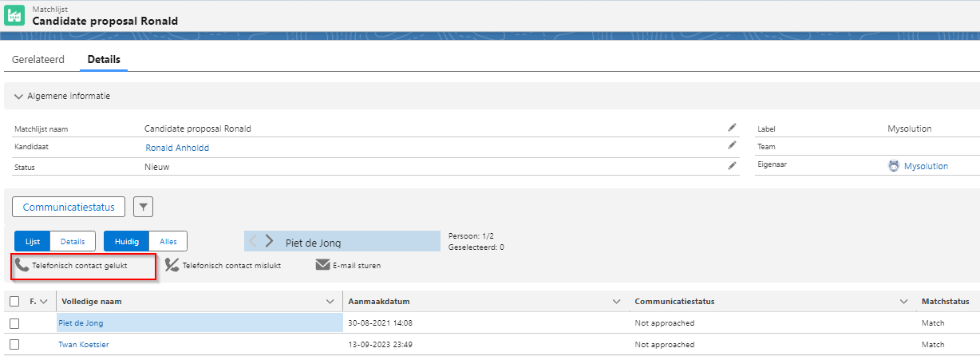
Task: Tick the checkbox for Piet de Jong
Action: [x=14, y=323]
